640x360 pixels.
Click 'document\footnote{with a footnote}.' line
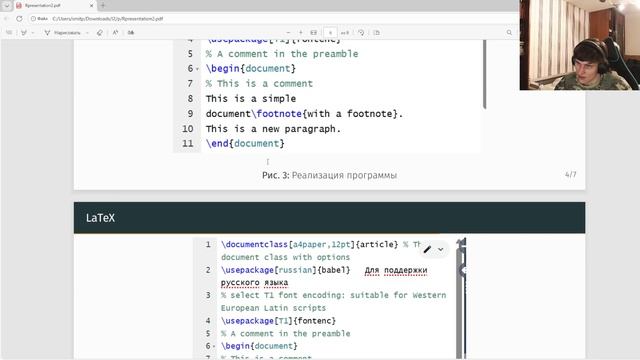click(304, 114)
